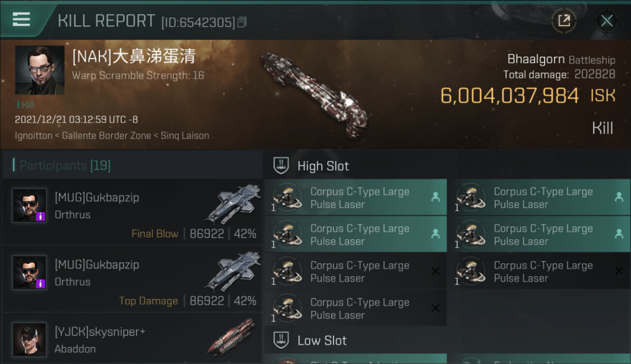Viewport: 631px width, 364px height.
Task: View victim pilot portrait
Action: (40, 70)
